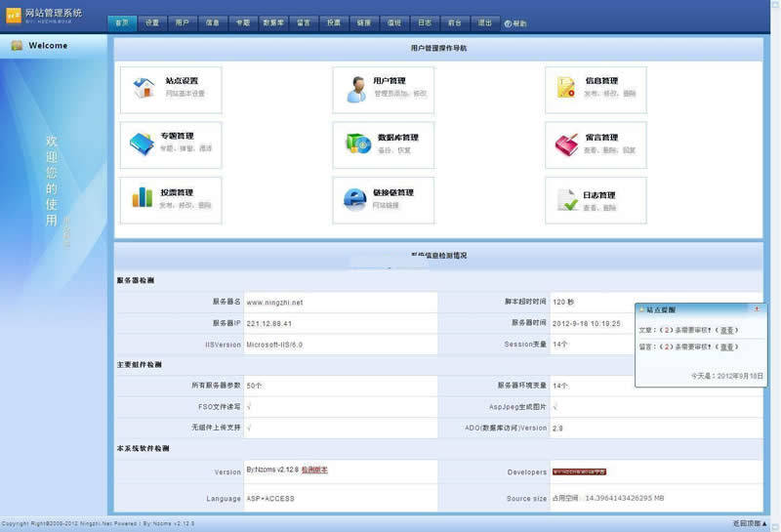781x532 pixels.
Task: Click the 14.3964143426295 MB source size
Action: 624,498
